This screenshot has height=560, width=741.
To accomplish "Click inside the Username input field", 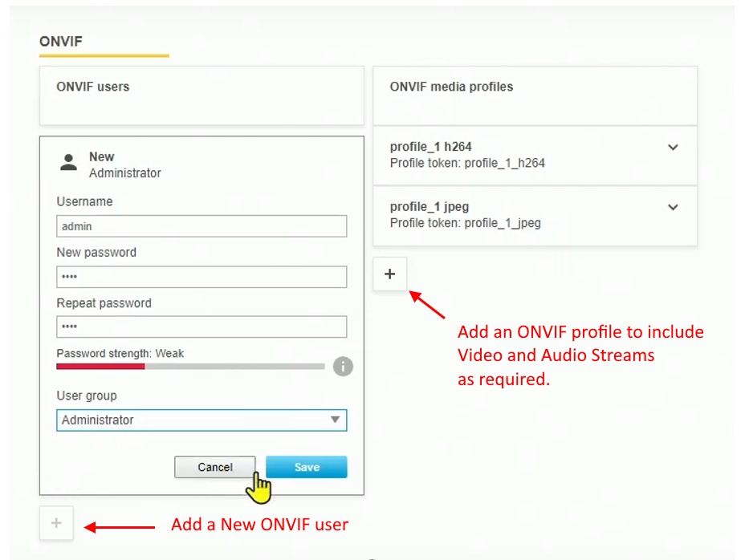I will (x=201, y=225).
